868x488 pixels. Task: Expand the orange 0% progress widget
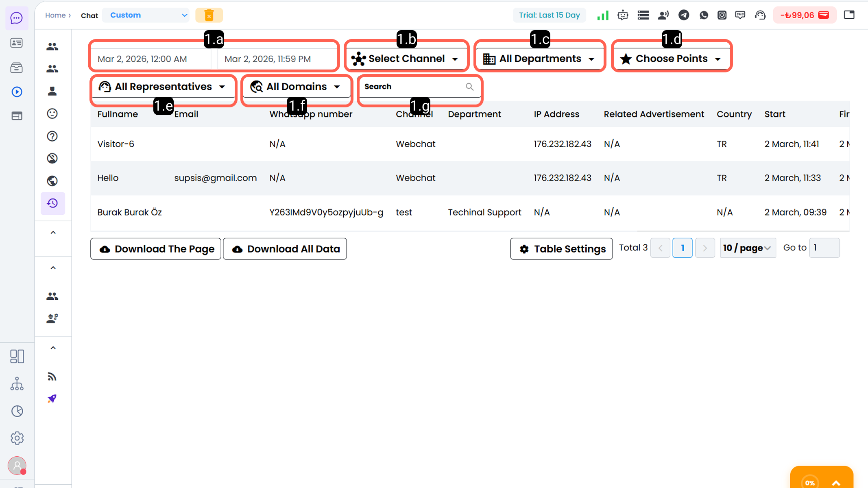point(821,477)
